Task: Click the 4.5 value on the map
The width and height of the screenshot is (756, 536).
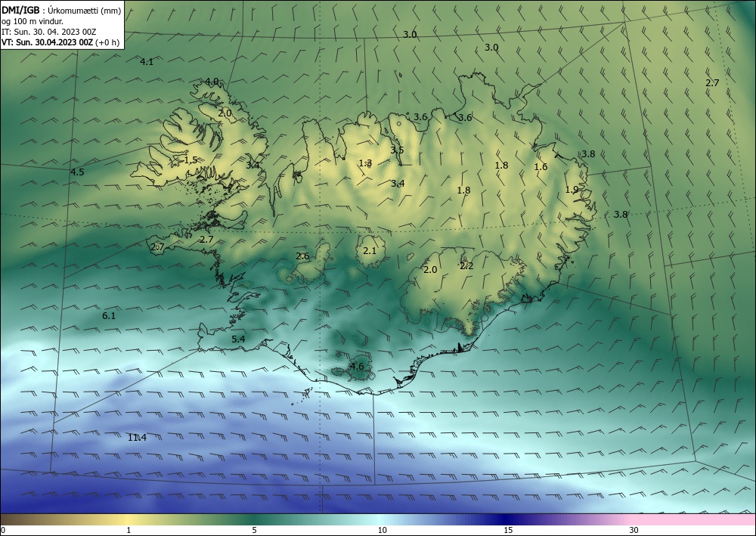Action: pos(77,172)
